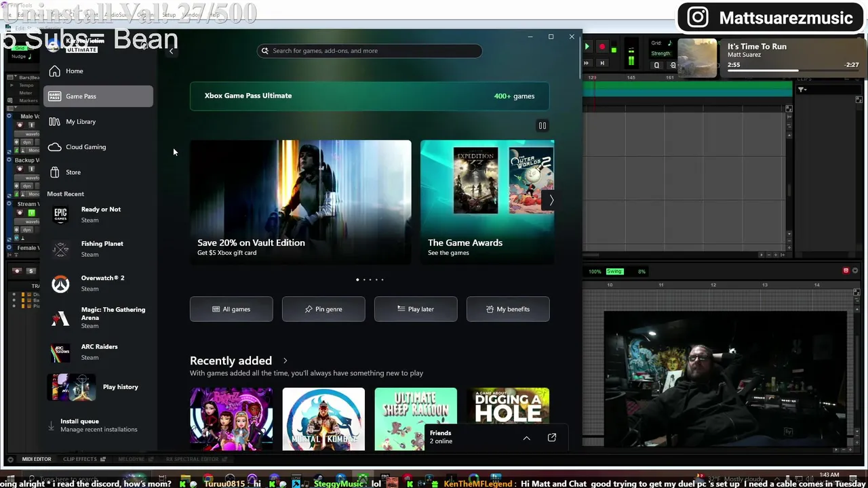Toggle input monitor on Stream track

pyautogui.click(x=31, y=213)
